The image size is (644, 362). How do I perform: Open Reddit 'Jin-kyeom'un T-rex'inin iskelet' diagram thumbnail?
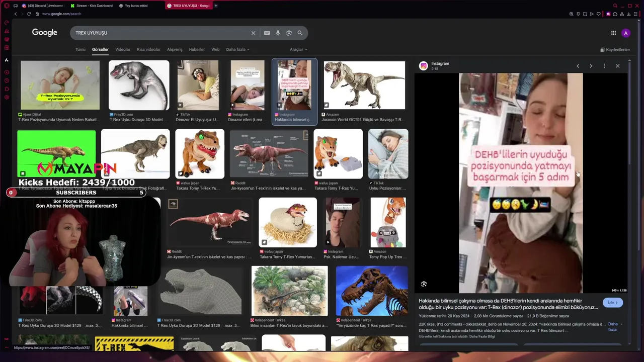click(269, 154)
